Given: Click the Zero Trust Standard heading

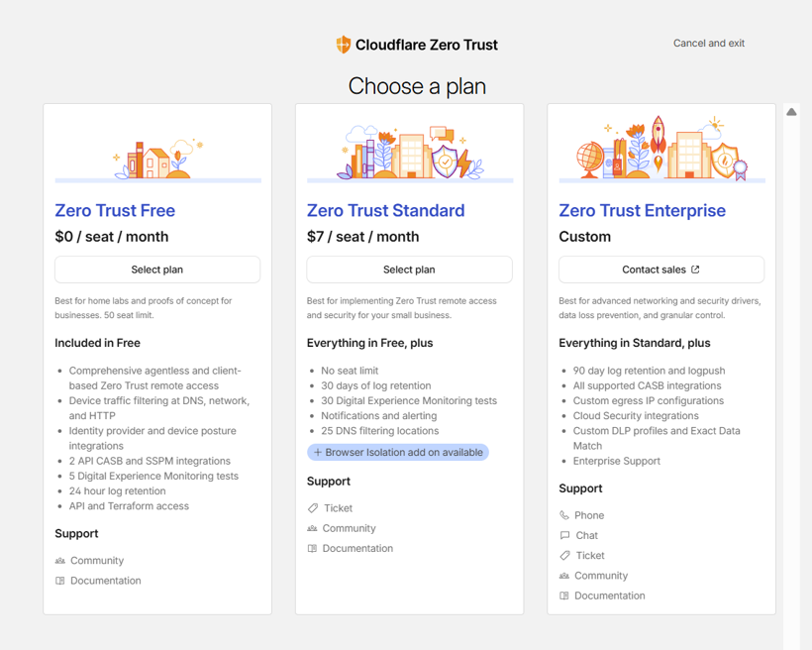Looking at the screenshot, I should (386, 210).
